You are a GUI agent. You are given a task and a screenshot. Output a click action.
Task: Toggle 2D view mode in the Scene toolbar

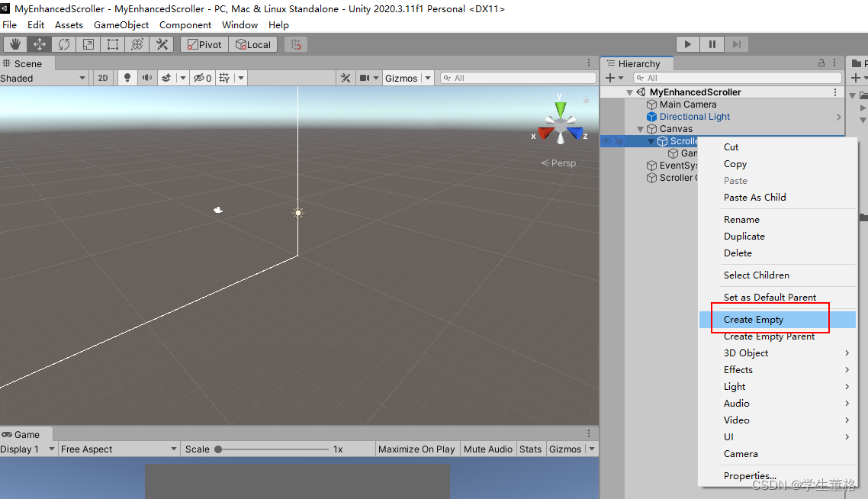coord(103,77)
